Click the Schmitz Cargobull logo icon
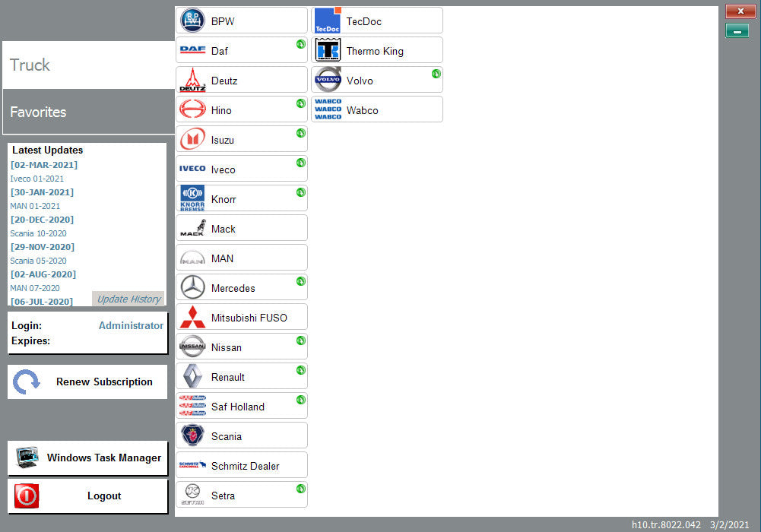This screenshot has width=761, height=532. (192, 464)
